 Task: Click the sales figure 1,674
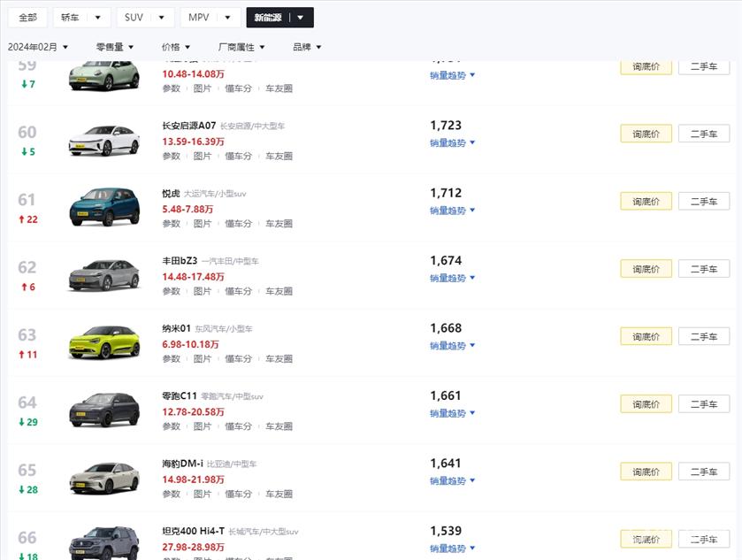click(446, 260)
